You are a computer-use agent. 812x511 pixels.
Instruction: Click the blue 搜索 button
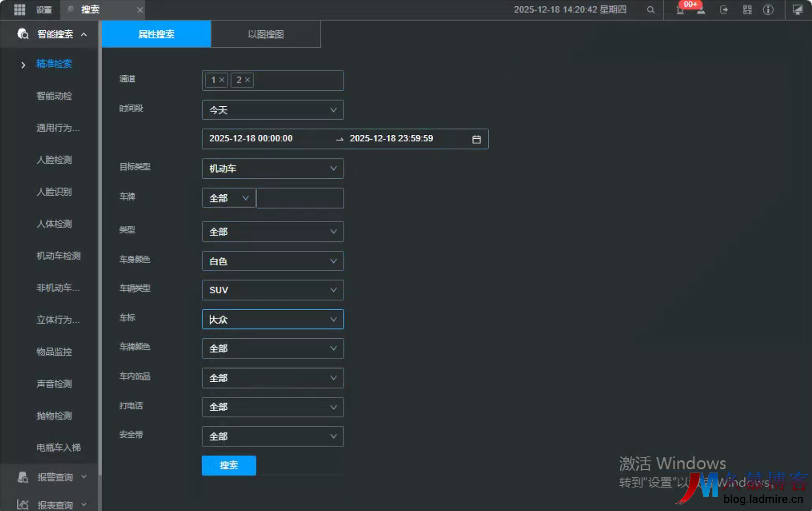229,466
